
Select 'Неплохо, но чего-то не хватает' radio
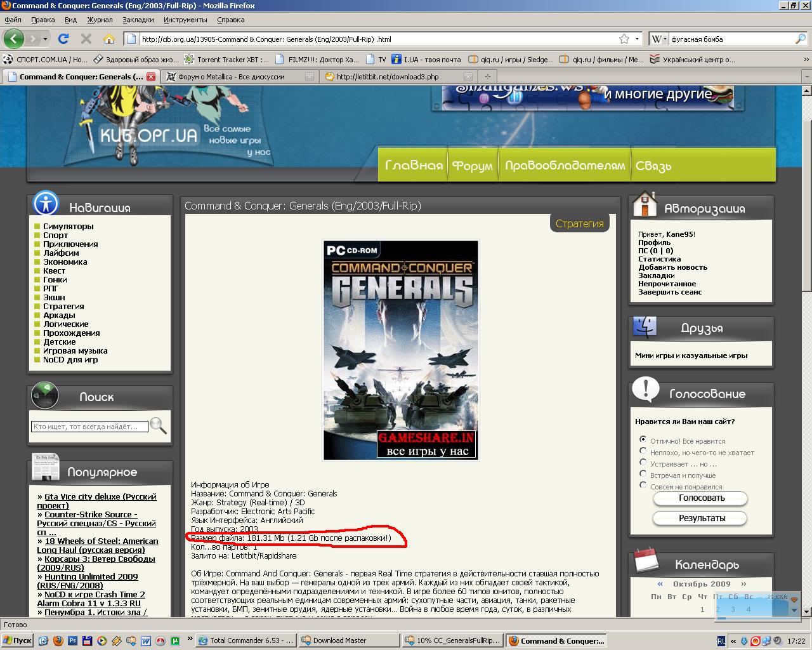(643, 451)
